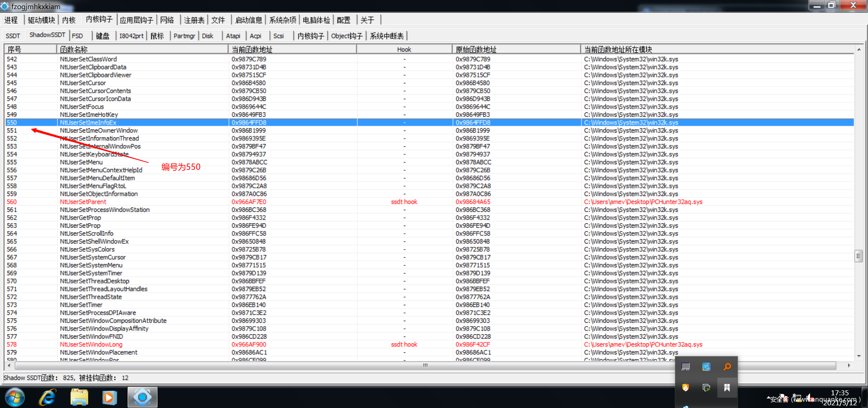Click the Windows Start orb
This screenshot has height=408, width=868.
(x=15, y=398)
